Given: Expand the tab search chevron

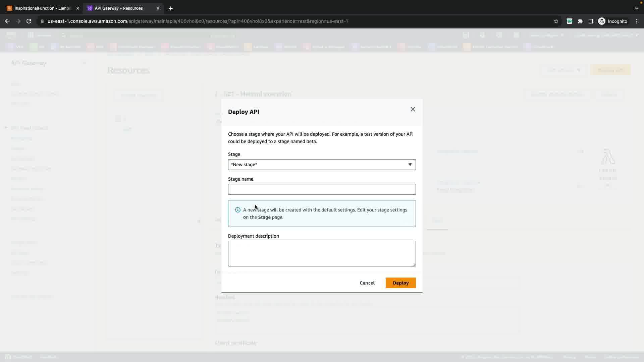Looking at the screenshot, I should coord(636,8).
